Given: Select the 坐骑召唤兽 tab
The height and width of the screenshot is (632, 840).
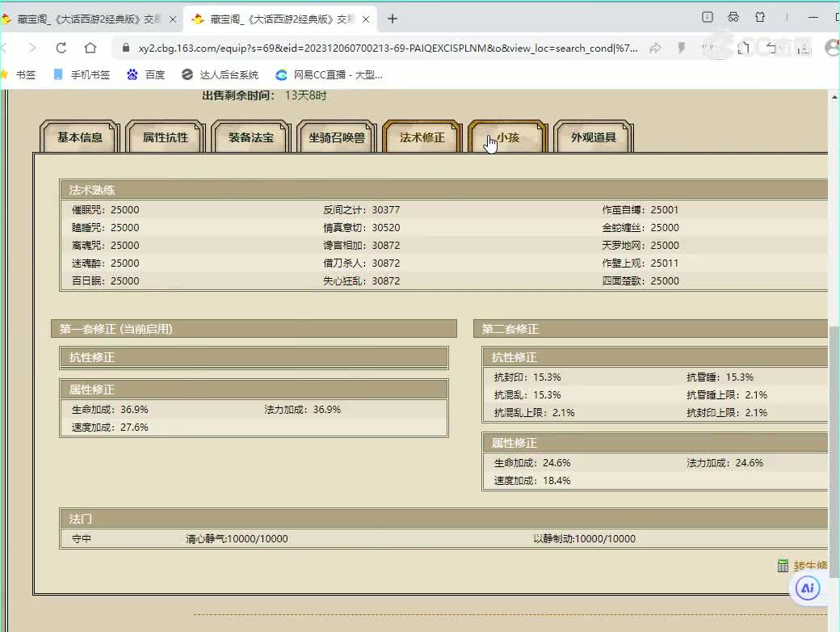Looking at the screenshot, I should 337,137.
